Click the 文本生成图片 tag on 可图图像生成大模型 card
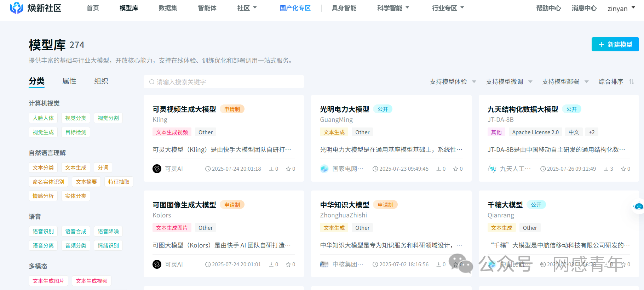Screen dimensions: 644x290 [172, 228]
